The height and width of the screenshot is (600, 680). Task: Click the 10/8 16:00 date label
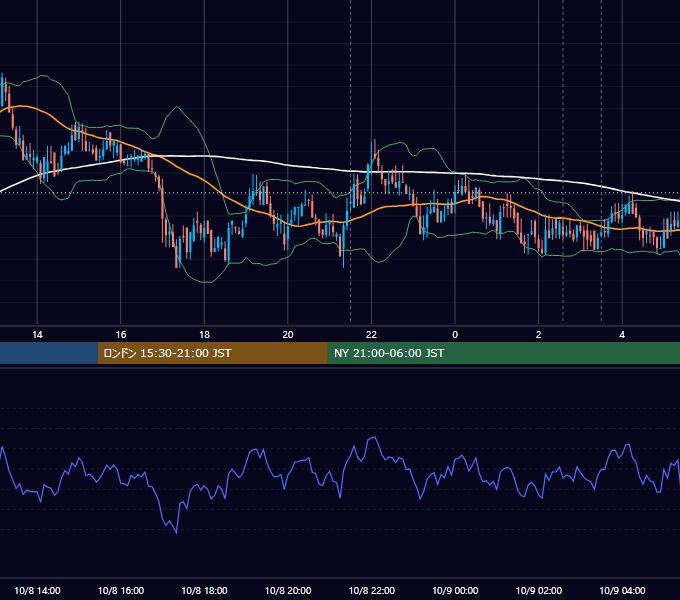click(x=121, y=590)
